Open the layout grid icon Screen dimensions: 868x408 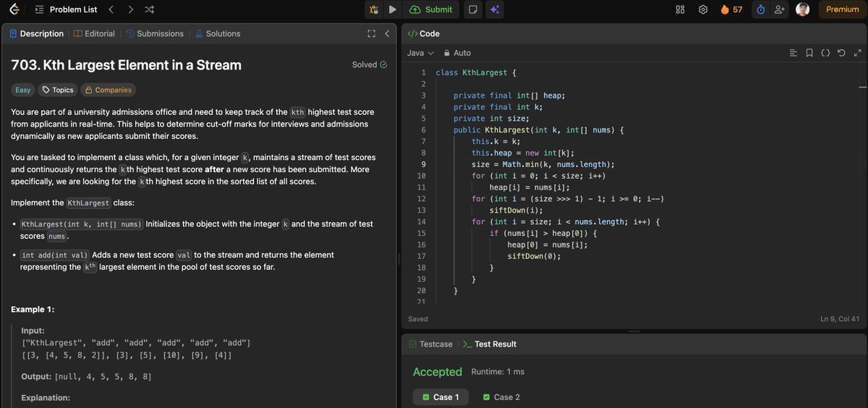point(680,9)
